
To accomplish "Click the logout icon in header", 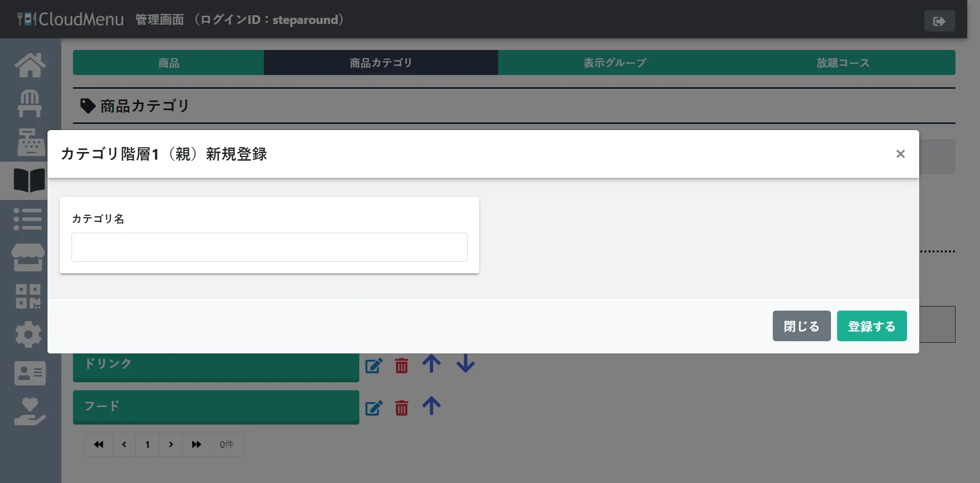I will tap(939, 21).
